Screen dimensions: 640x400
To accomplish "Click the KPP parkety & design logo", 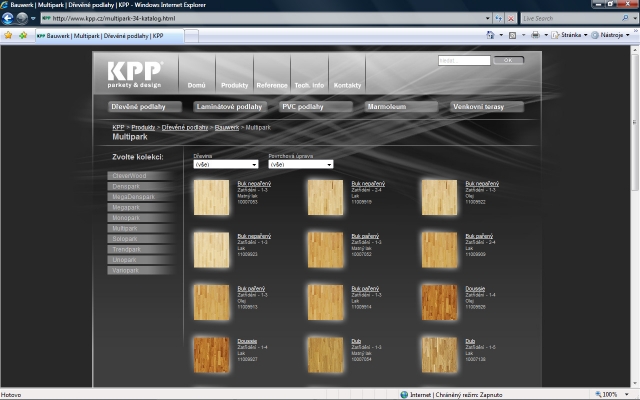I will point(135,74).
